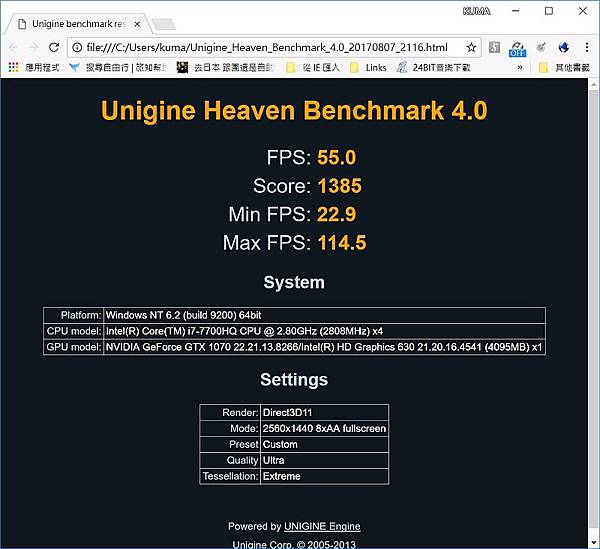Close the Unigine benchmark results tab

click(x=137, y=24)
